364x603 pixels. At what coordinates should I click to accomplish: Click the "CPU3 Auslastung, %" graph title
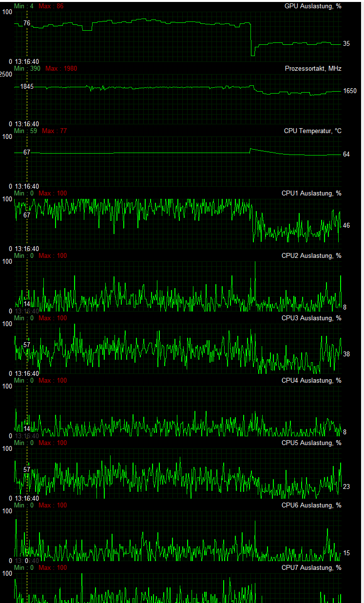click(x=311, y=318)
